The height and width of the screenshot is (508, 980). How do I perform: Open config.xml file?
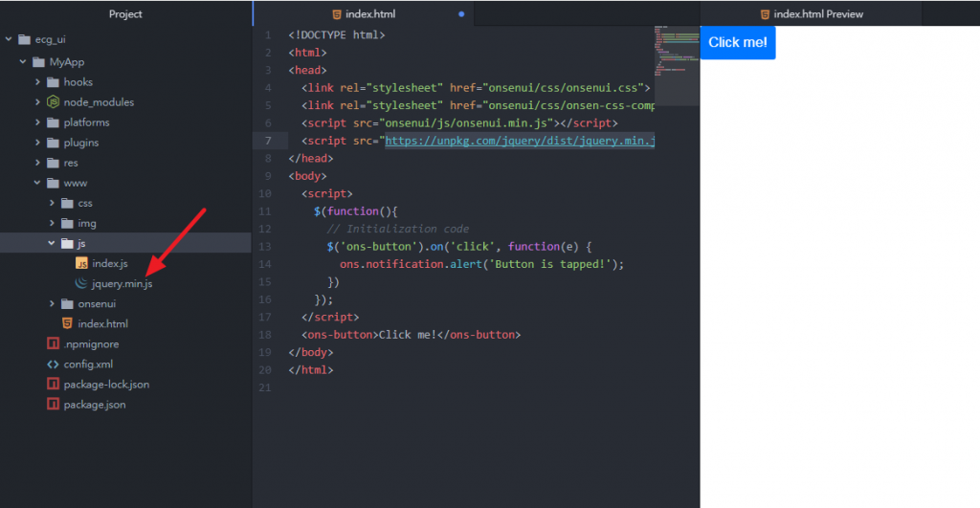pos(88,364)
